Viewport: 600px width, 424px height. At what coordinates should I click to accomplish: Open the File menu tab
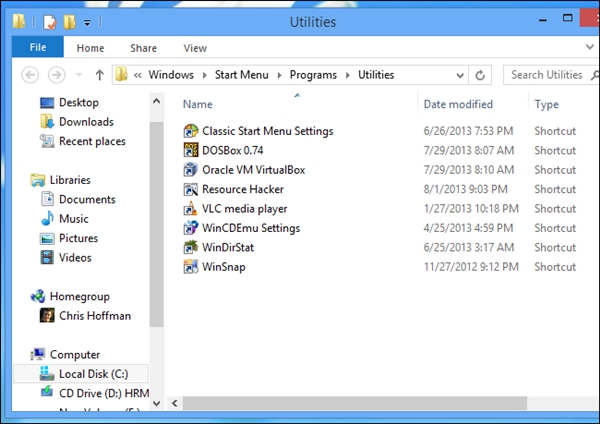tap(38, 47)
